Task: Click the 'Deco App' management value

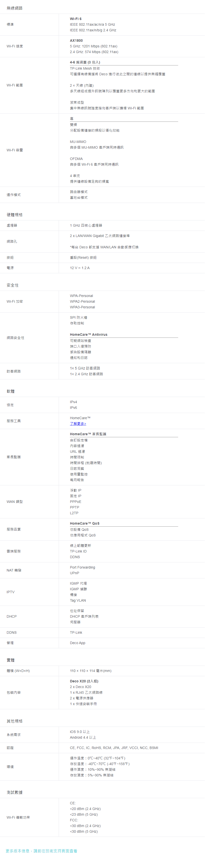Action: point(77,643)
